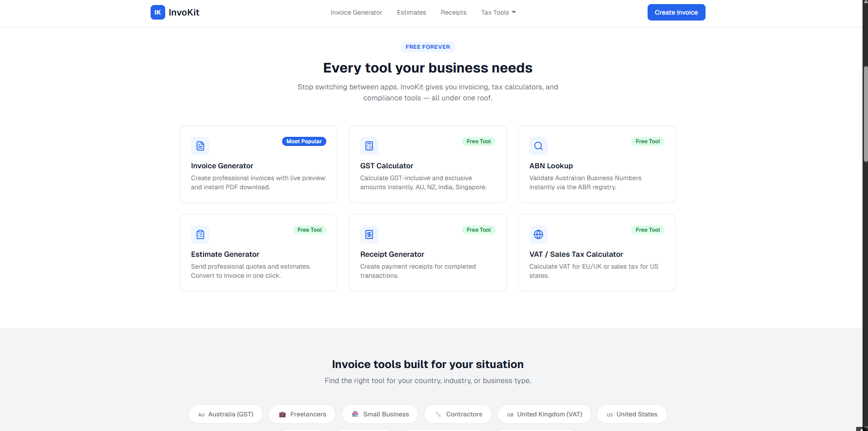The image size is (868, 431).
Task: Click the Most Popular badge
Action: 304,141
